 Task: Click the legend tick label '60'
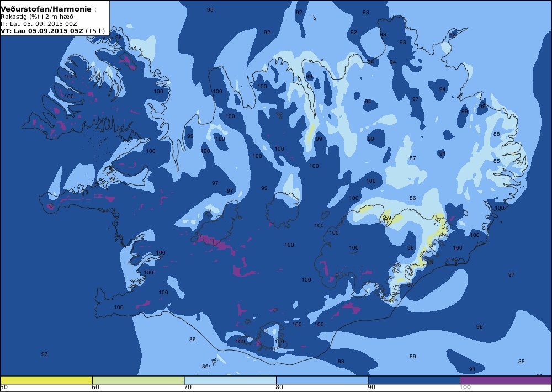tap(95, 388)
